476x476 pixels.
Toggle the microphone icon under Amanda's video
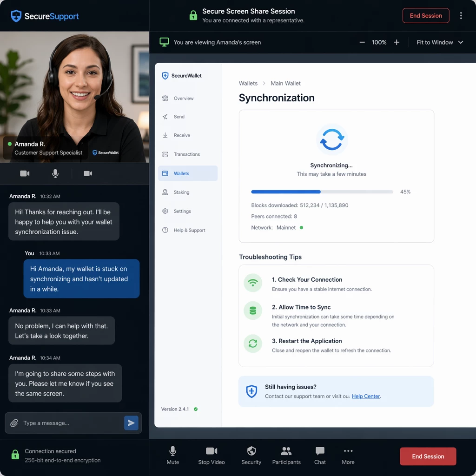click(55, 173)
